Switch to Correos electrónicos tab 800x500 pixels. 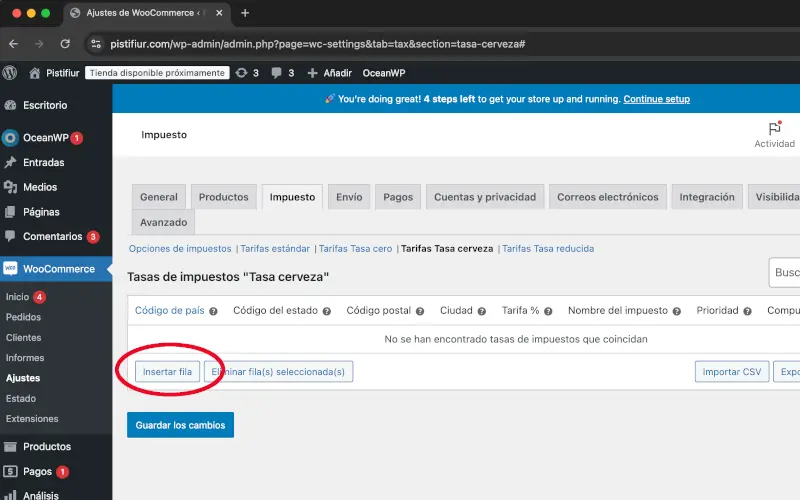point(608,197)
